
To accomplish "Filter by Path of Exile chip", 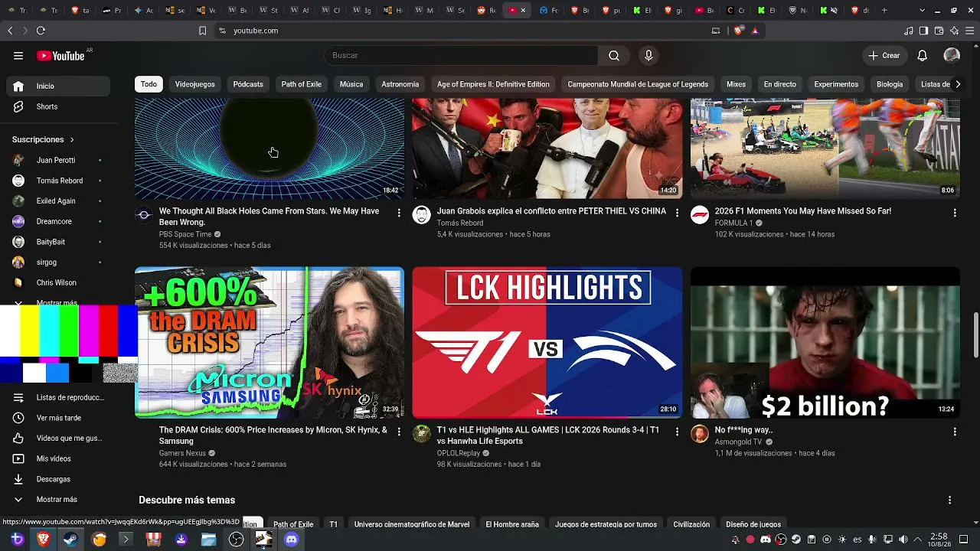I will (302, 84).
